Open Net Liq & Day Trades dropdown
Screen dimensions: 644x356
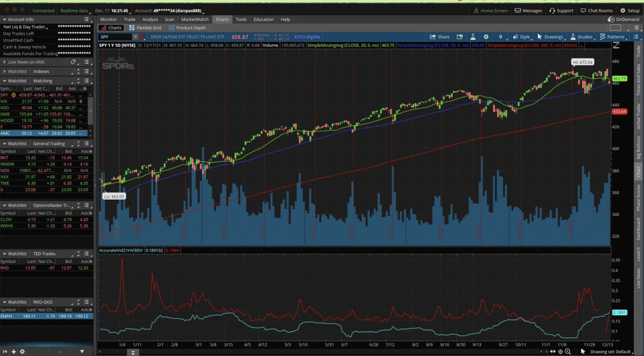[25, 27]
